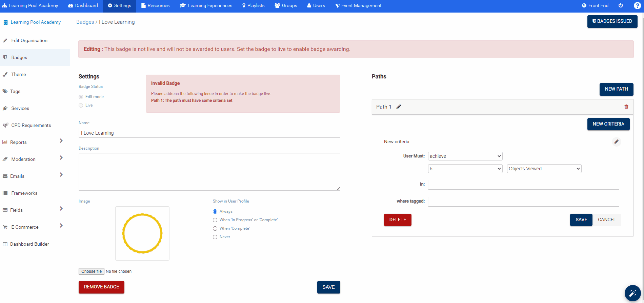Click the red trash icon for Path 1
The height and width of the screenshot is (303, 644).
[x=626, y=107]
